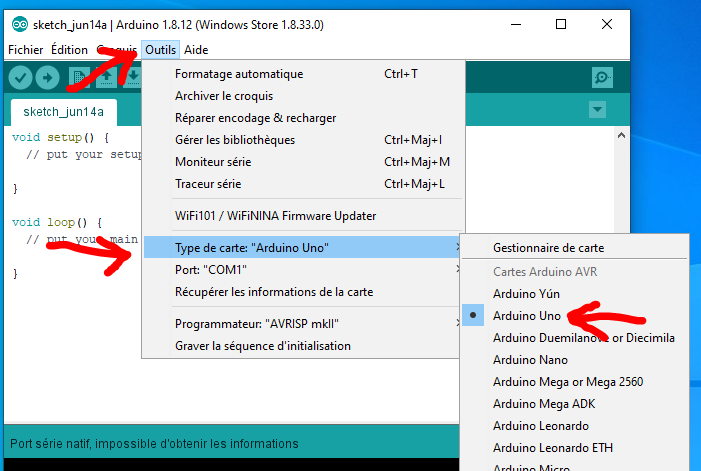Image resolution: width=701 pixels, height=471 pixels.
Task: Click the Upload arrow toolbar icon
Action: [x=47, y=78]
